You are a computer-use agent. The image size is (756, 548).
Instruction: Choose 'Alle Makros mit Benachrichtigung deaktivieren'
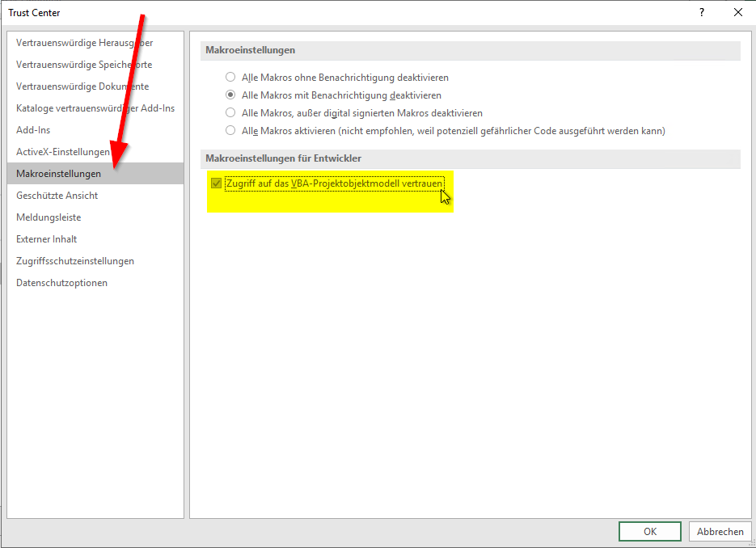click(x=230, y=95)
